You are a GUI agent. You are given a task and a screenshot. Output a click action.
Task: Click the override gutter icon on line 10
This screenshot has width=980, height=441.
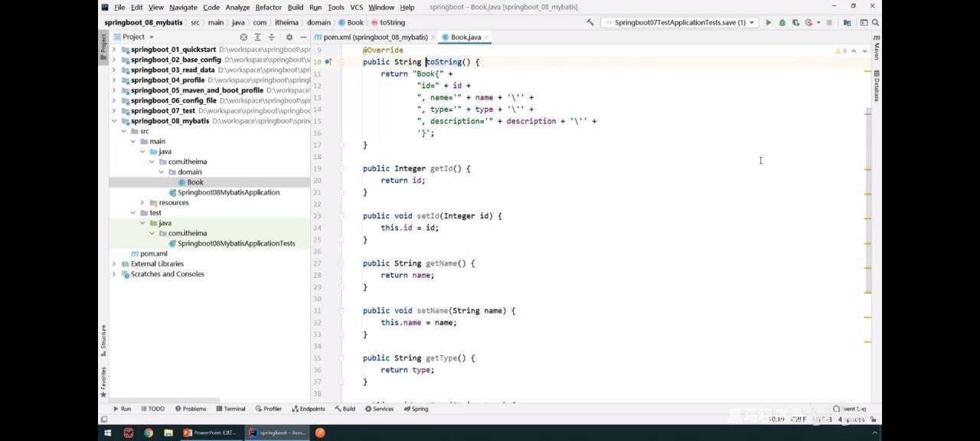click(x=328, y=62)
